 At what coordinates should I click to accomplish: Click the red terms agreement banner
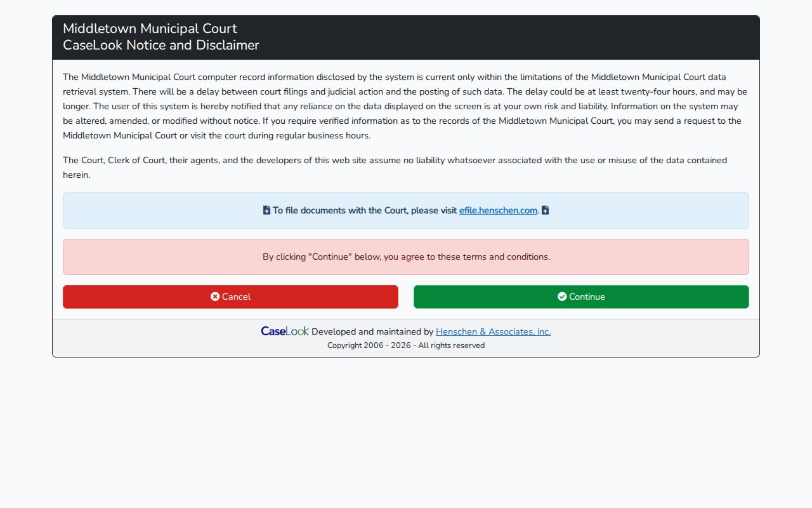point(406,257)
